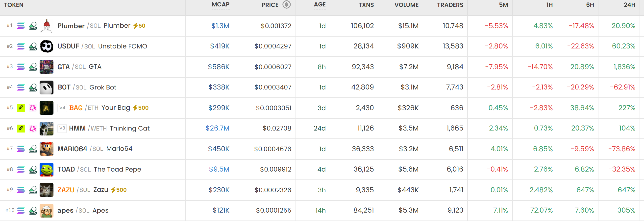Click the Ethereum chain icon for BAG
The width and height of the screenshot is (644, 221).
(21, 108)
